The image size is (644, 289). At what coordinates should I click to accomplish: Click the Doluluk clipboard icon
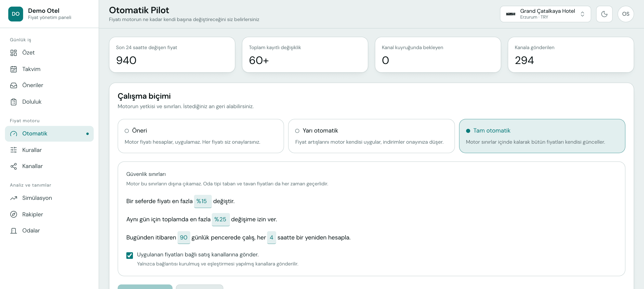13,102
